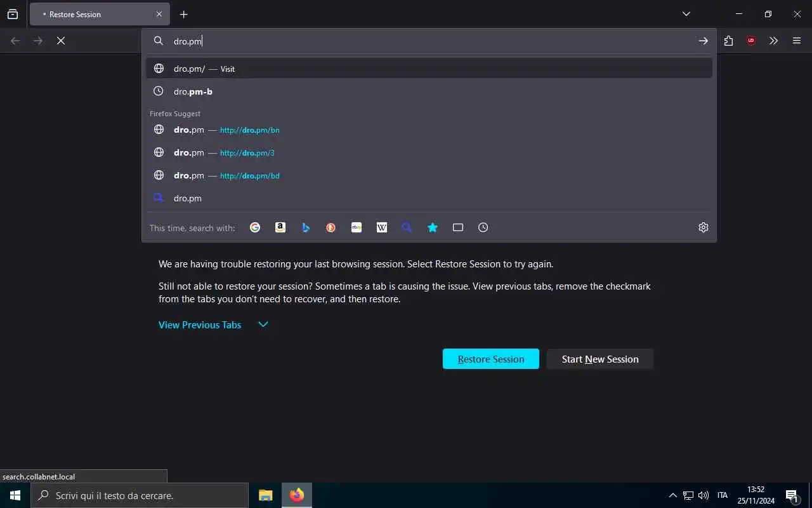Visit dro.pm/ top suggestion
Screen dimensions: 812x508
429,69
